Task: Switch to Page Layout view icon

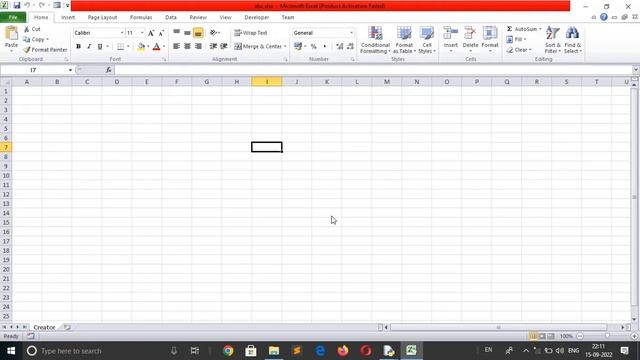Action: [x=542, y=336]
